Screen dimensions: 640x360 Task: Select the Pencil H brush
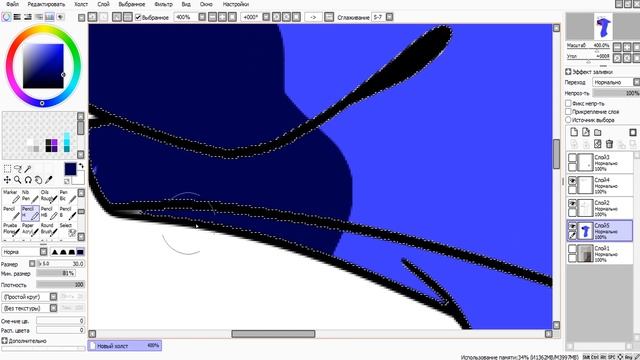tap(30, 213)
